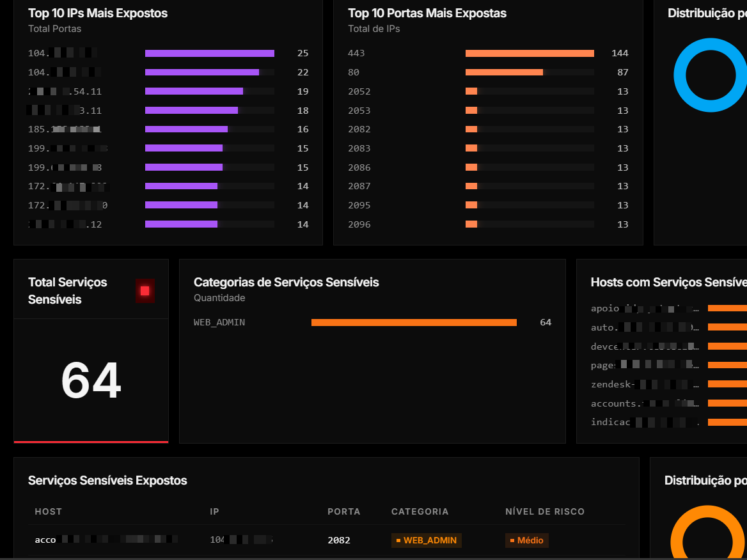Select the auto. host entry

[645, 327]
